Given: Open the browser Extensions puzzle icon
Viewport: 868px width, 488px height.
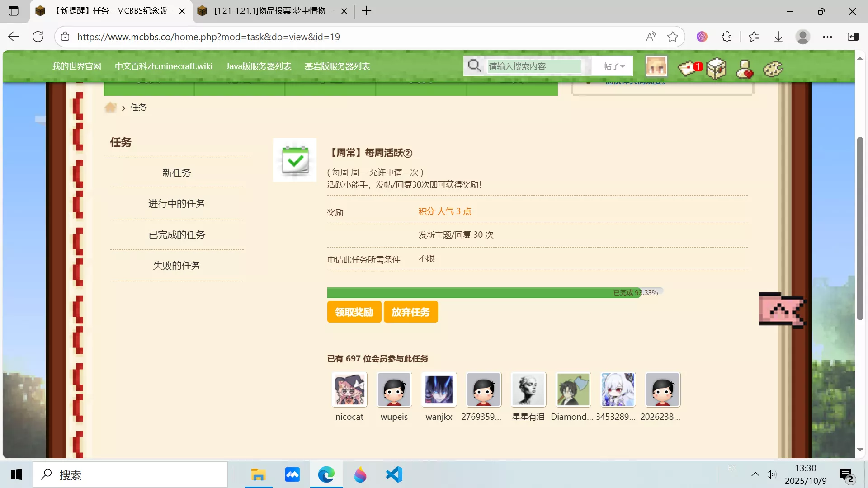Looking at the screenshot, I should click(726, 37).
